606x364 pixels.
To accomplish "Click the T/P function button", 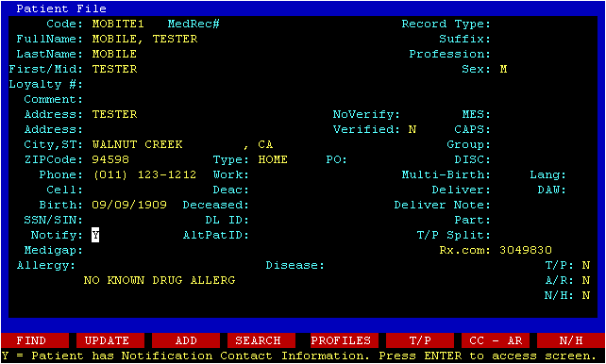I will [420, 340].
